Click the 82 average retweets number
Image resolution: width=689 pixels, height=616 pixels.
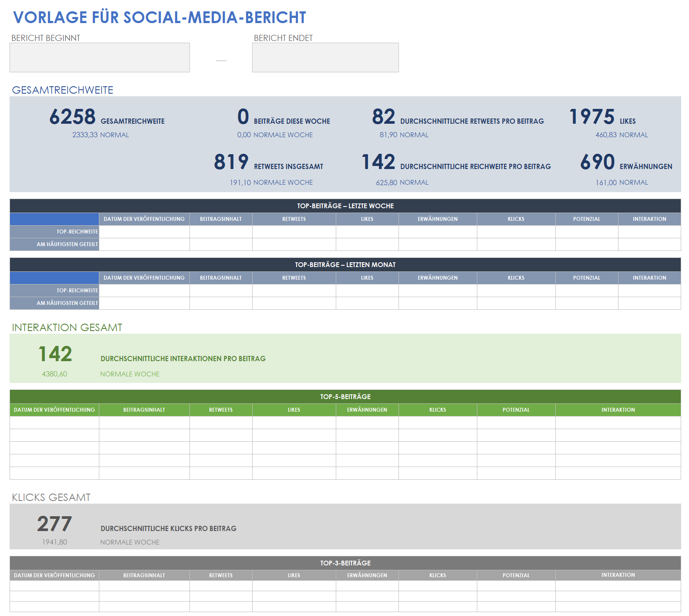(x=383, y=117)
